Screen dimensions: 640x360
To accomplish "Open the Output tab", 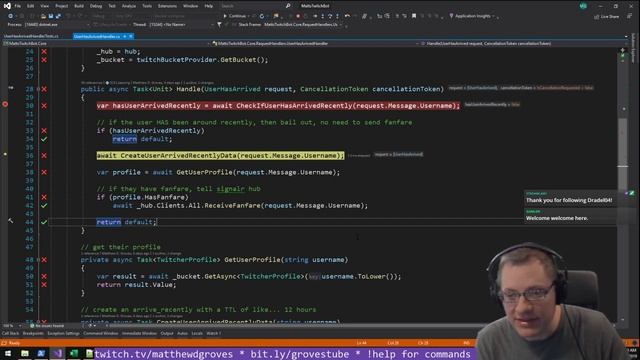I will [x=167, y=333].
